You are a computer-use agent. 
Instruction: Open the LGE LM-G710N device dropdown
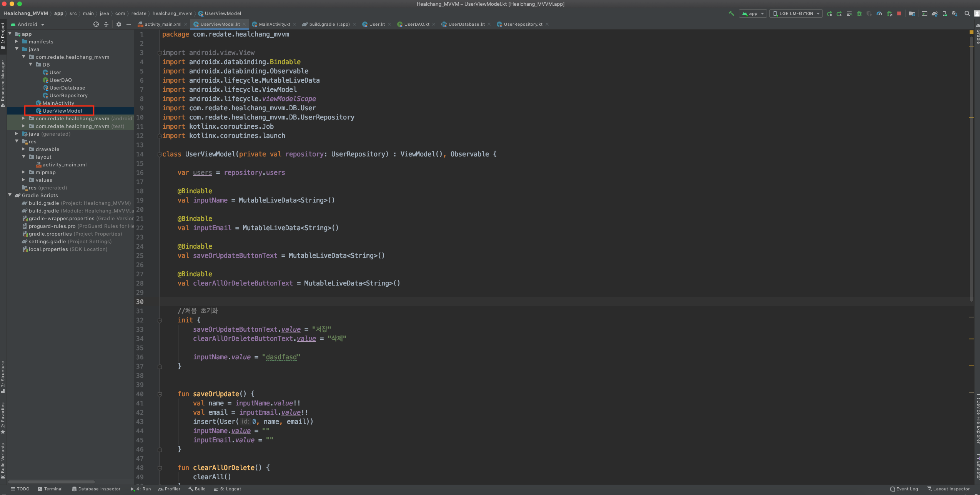[x=796, y=13]
